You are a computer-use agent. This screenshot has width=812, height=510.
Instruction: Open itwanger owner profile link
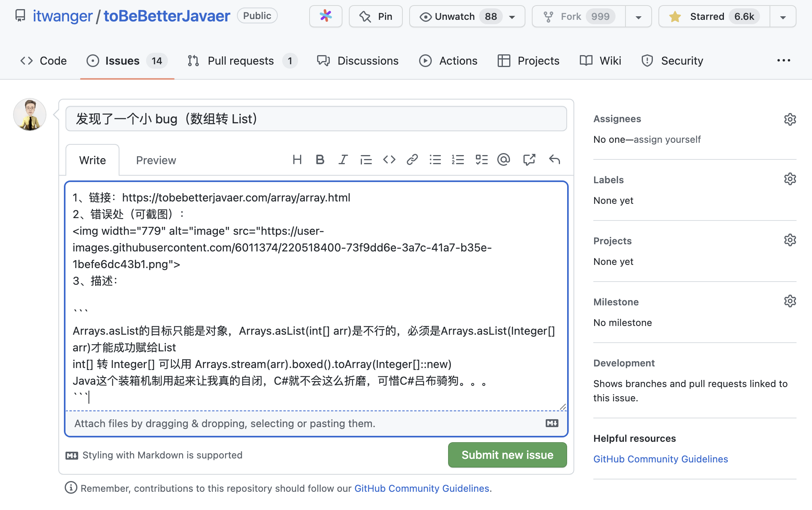pos(62,16)
